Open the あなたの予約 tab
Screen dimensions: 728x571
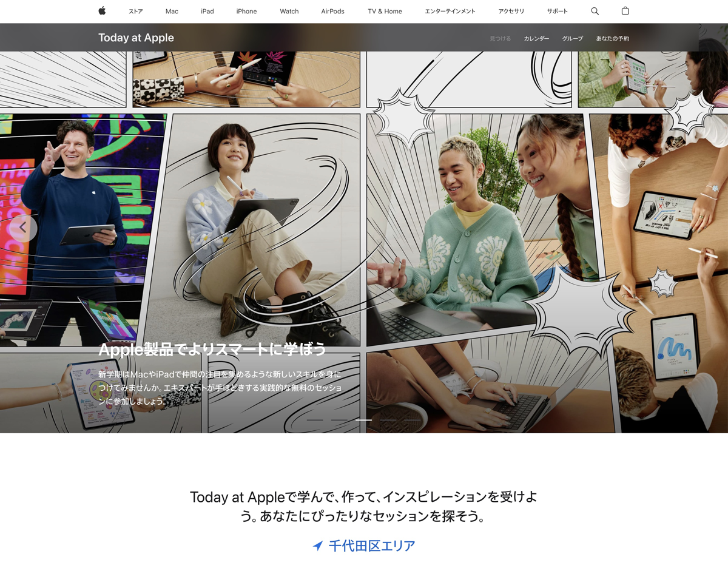[612, 38]
